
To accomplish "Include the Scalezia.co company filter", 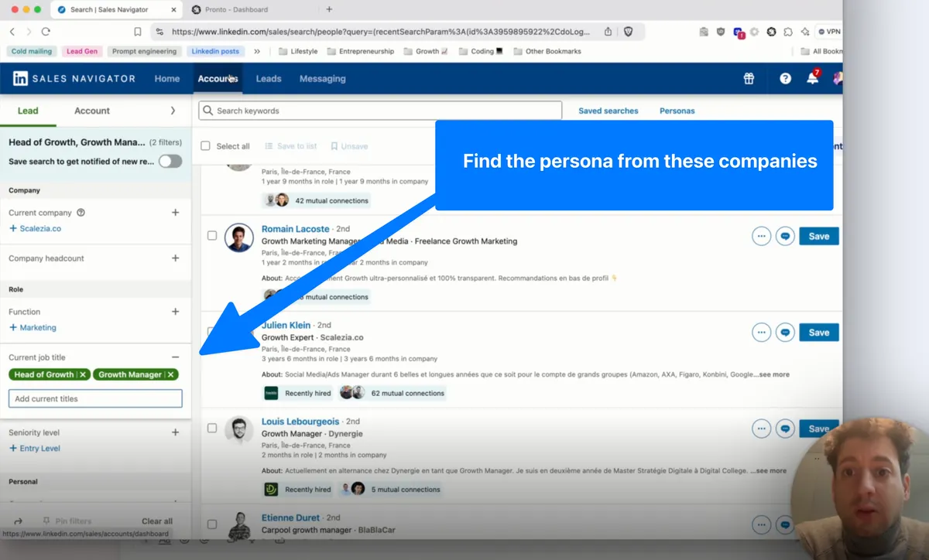I will (35, 229).
